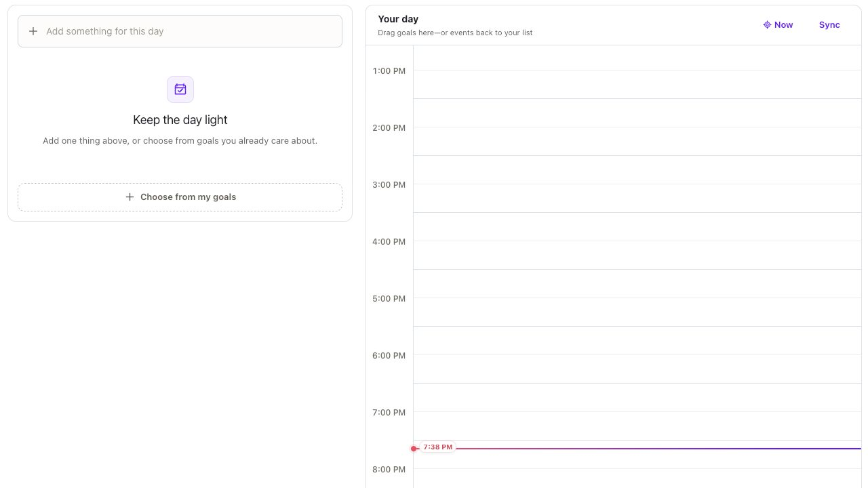
Task: Click the 5:00 PM time label
Action: coord(389,299)
